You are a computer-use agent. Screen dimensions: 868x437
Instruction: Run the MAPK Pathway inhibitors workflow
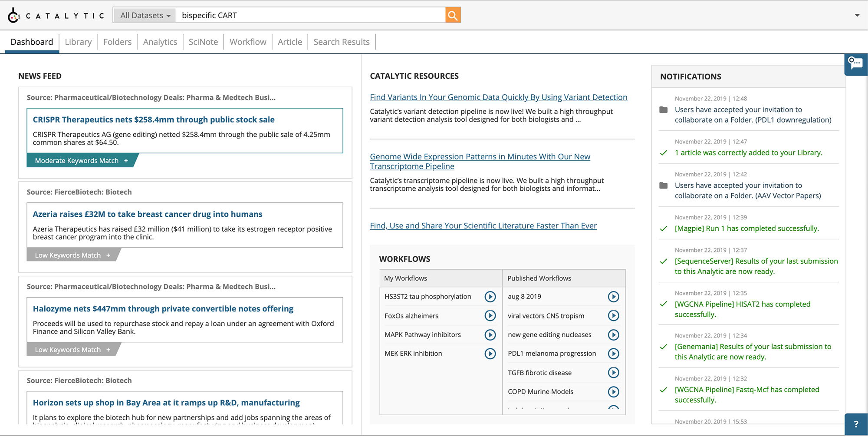coord(490,335)
